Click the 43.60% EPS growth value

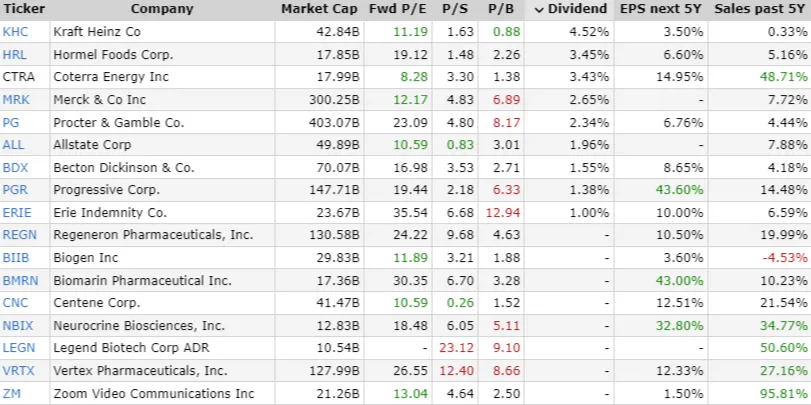point(680,190)
